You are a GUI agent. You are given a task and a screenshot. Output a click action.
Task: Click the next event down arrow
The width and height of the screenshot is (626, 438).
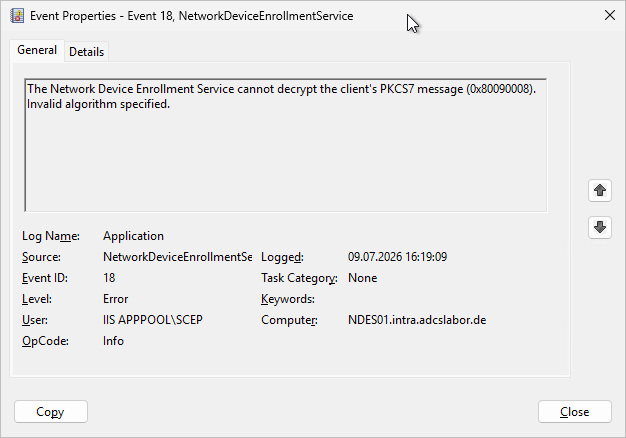pyautogui.click(x=600, y=228)
